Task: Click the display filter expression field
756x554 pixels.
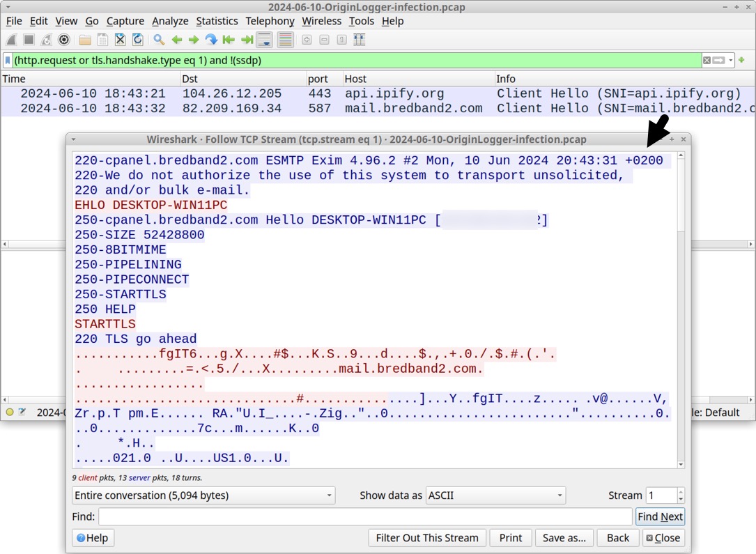Action: [x=357, y=60]
